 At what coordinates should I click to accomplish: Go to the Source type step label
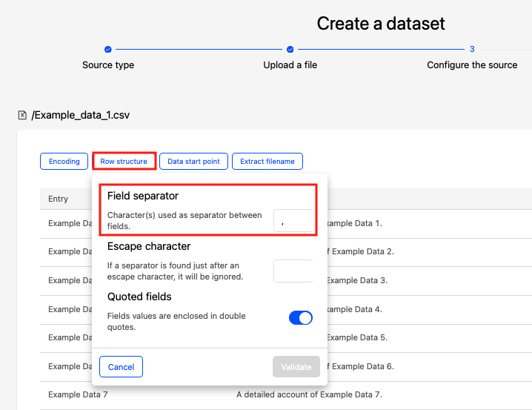(108, 65)
